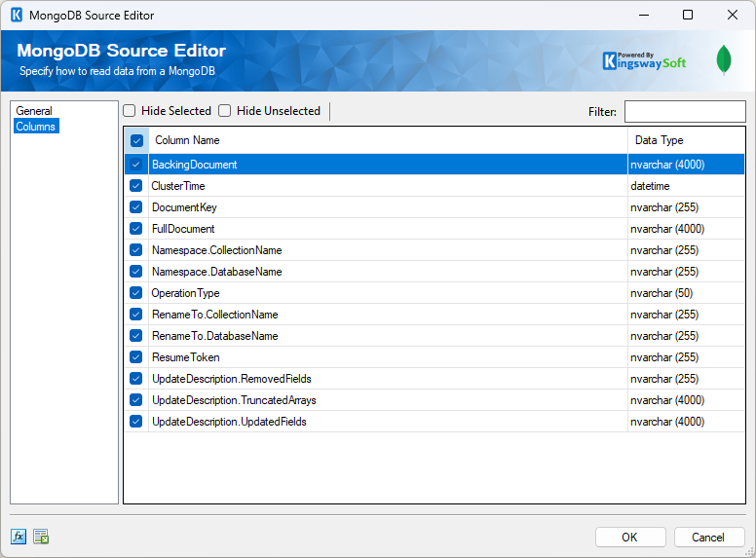Open the General page
756x558 pixels.
pyautogui.click(x=34, y=111)
